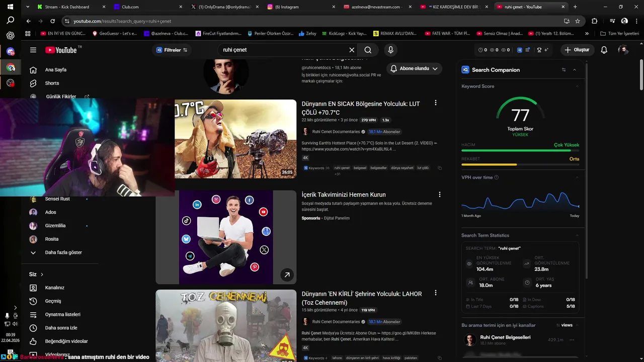The width and height of the screenshot is (644, 362).
Task: Collapse the VPH over time section
Action: click(x=577, y=177)
